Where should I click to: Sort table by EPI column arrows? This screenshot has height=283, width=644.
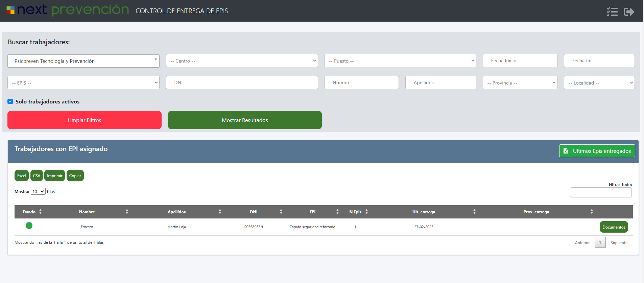click(x=338, y=212)
